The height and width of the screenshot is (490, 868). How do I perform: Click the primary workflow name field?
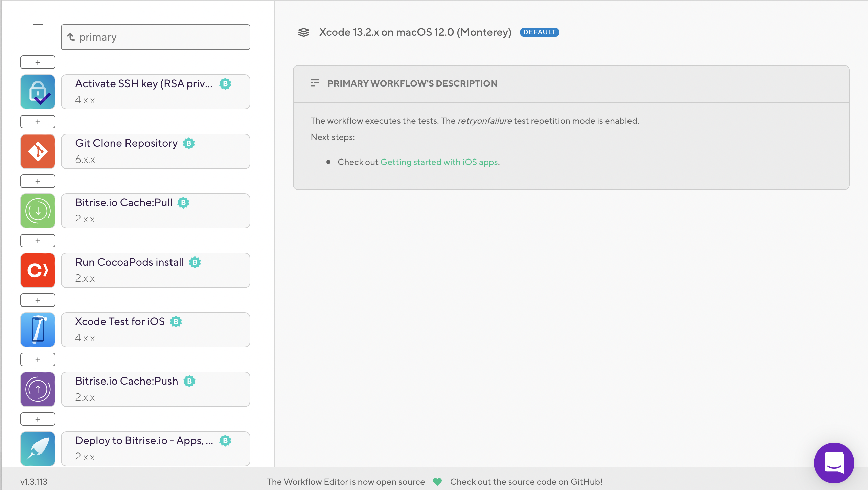(x=155, y=37)
